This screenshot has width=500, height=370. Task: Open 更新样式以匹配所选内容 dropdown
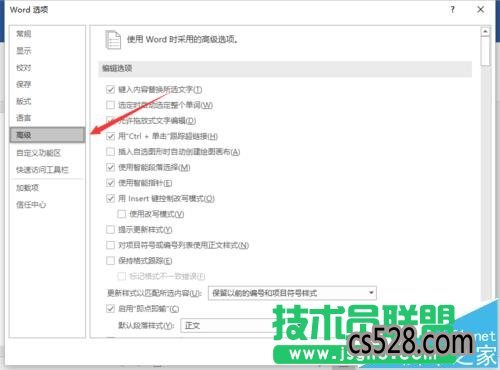pyautogui.click(x=292, y=293)
